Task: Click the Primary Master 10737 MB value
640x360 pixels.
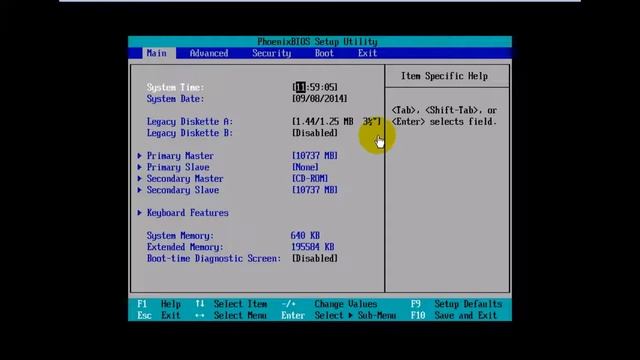Action: point(315,156)
